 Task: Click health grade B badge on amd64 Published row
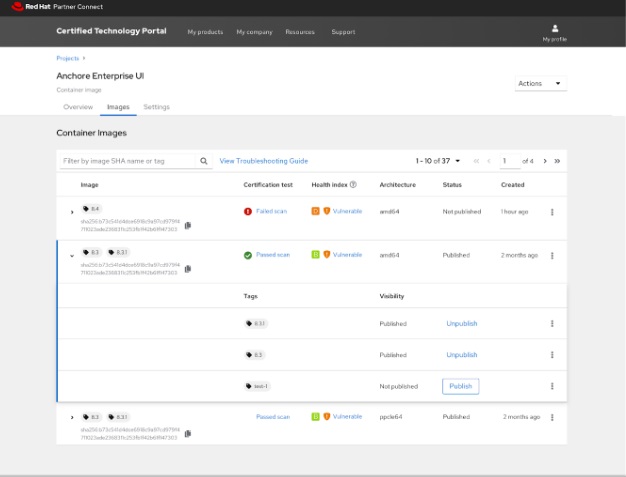pos(315,255)
